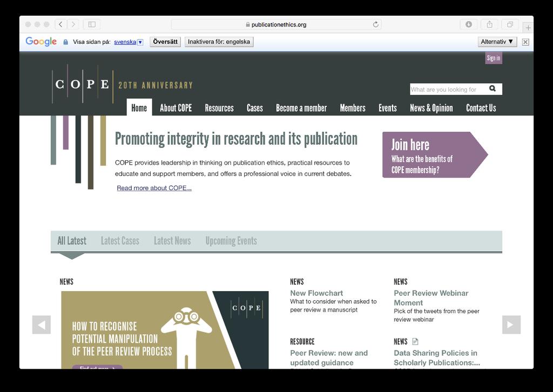This screenshot has width=553, height=392.
Task: Click the Översätt translate button
Action: [165, 42]
